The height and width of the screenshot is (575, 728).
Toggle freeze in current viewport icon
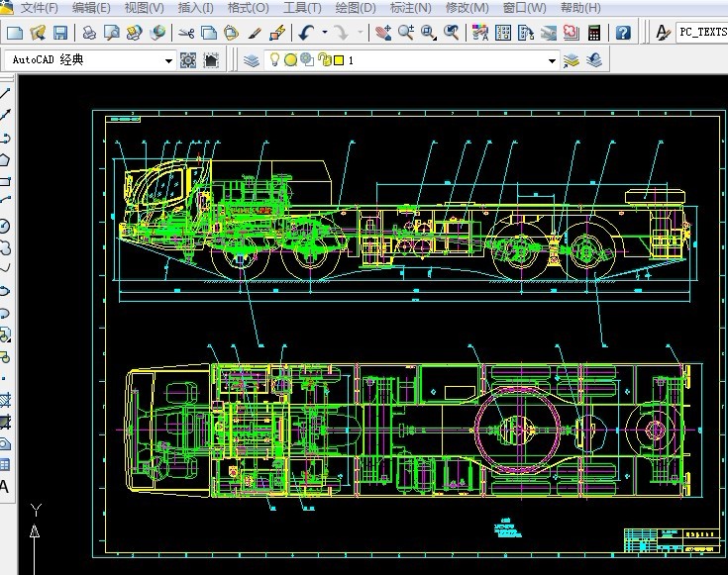307,59
